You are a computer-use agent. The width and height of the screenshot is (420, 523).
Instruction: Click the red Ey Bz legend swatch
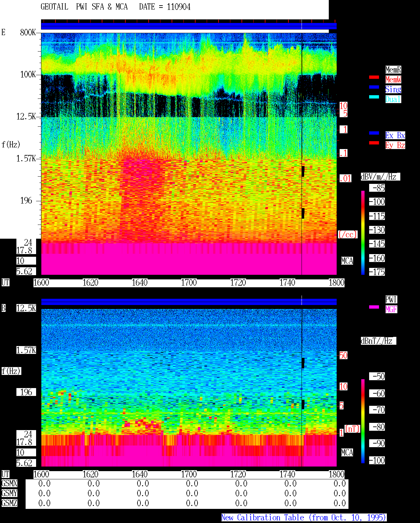coord(374,143)
